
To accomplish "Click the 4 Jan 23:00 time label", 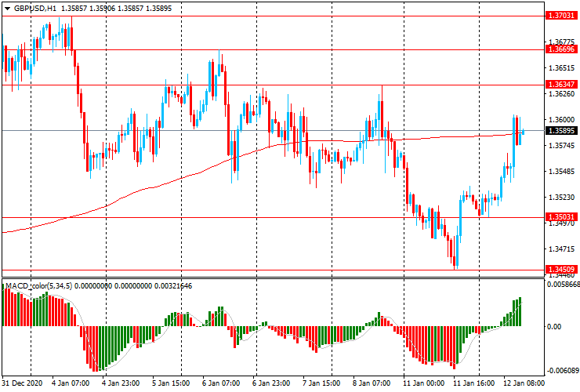I will [121, 383].
